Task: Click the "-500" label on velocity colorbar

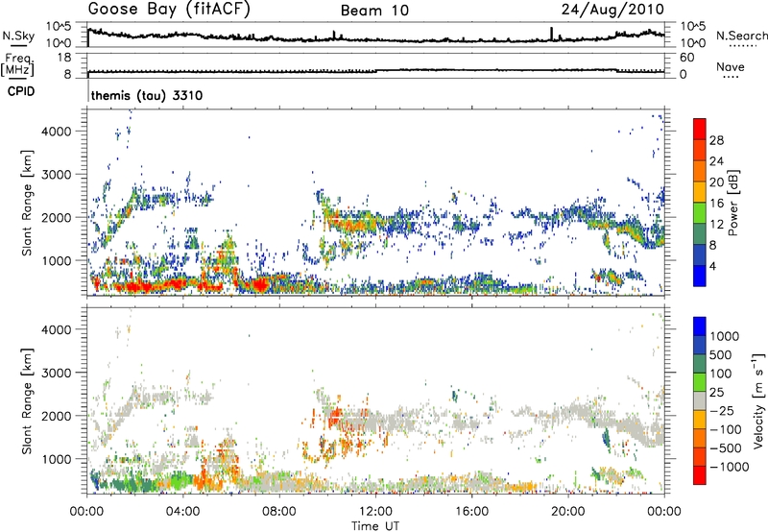Action: tap(726, 448)
